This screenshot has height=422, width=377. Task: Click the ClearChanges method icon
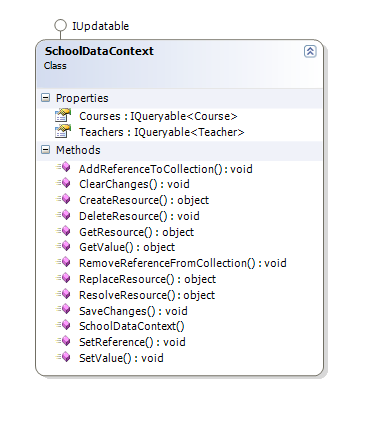[63, 183]
